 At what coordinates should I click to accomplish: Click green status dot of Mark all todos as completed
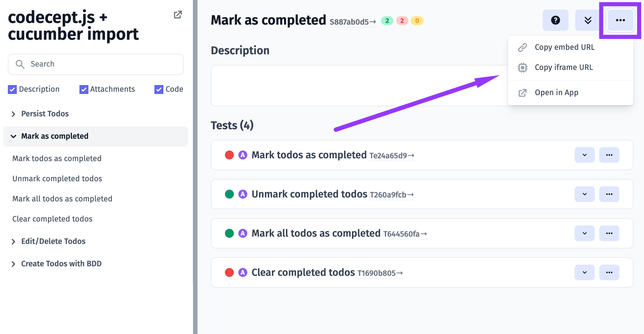[x=229, y=233]
